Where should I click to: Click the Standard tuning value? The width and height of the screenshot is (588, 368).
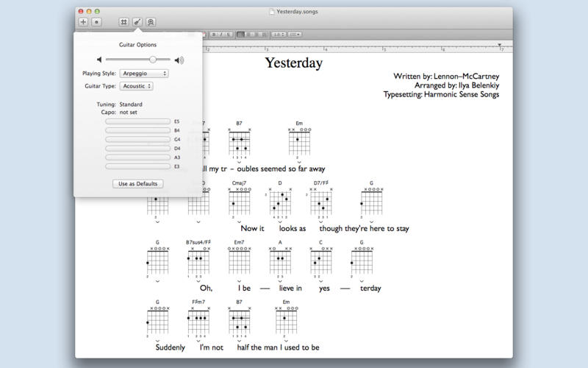click(131, 105)
